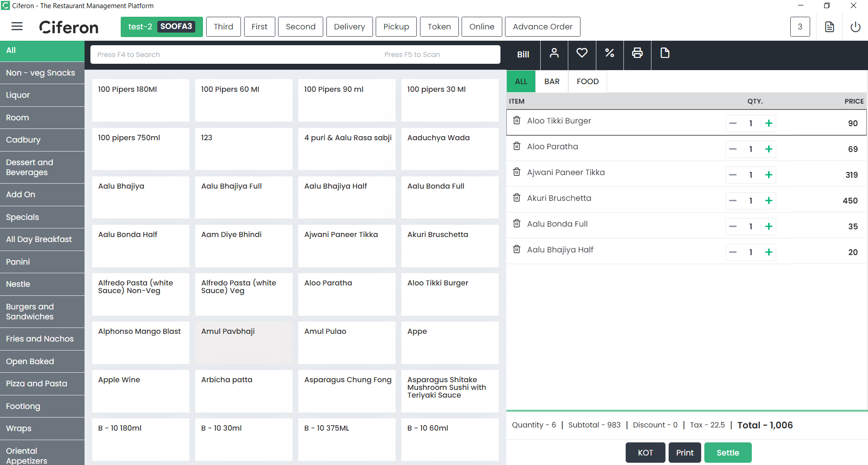Click the Print button
The width and height of the screenshot is (868, 465).
[685, 452]
